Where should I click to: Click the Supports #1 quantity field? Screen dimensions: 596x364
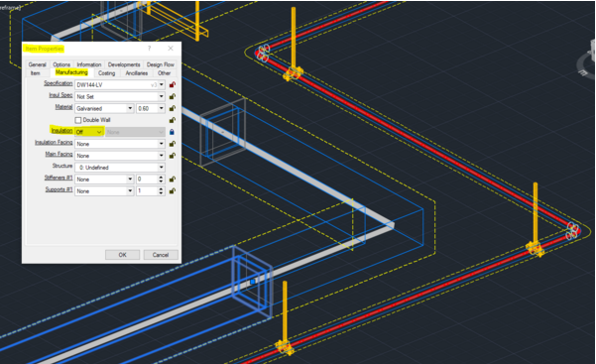pyautogui.click(x=147, y=191)
